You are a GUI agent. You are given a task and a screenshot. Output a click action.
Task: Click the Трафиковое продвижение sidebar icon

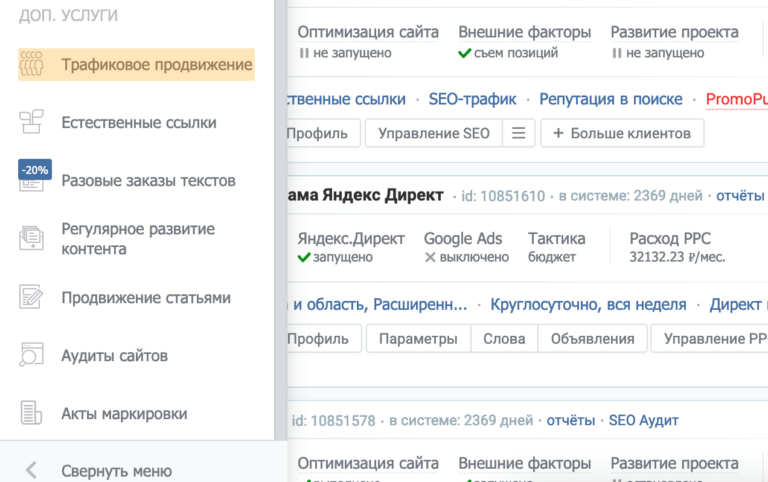pos(31,64)
